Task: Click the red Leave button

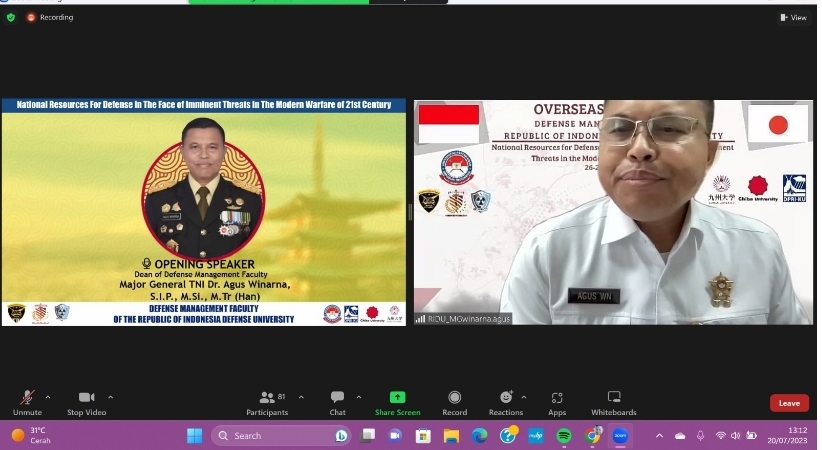Action: click(788, 403)
